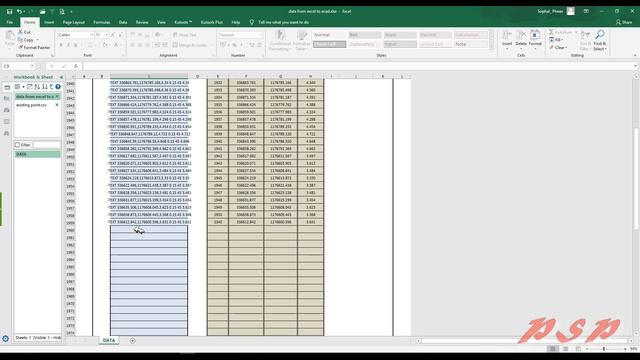640x360 pixels.
Task: Switch to Page Layout view in status bar
Action: [x=565, y=349]
